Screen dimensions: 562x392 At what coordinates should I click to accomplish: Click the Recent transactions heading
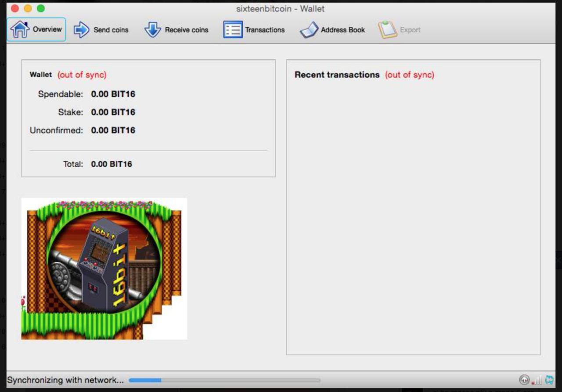tap(337, 75)
